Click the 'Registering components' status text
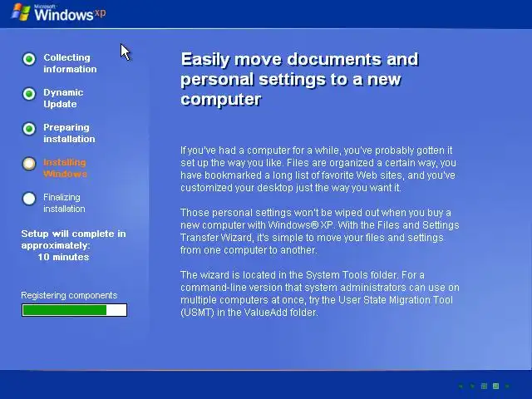 click(69, 296)
